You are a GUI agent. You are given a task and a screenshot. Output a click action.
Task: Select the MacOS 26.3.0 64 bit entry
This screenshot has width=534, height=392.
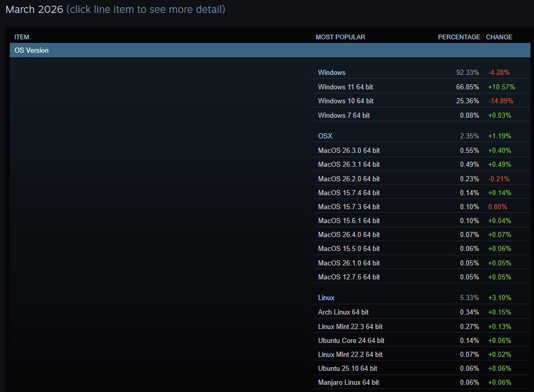tap(421, 150)
